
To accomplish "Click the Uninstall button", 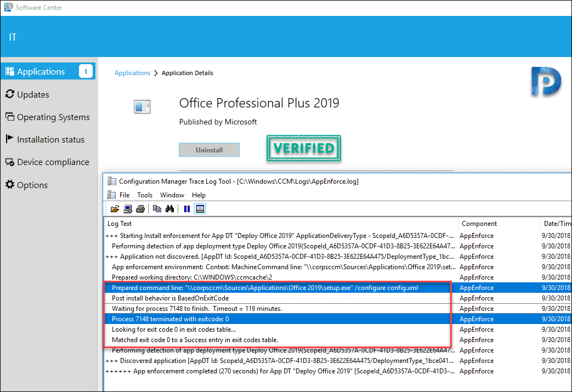I will pos(209,150).
